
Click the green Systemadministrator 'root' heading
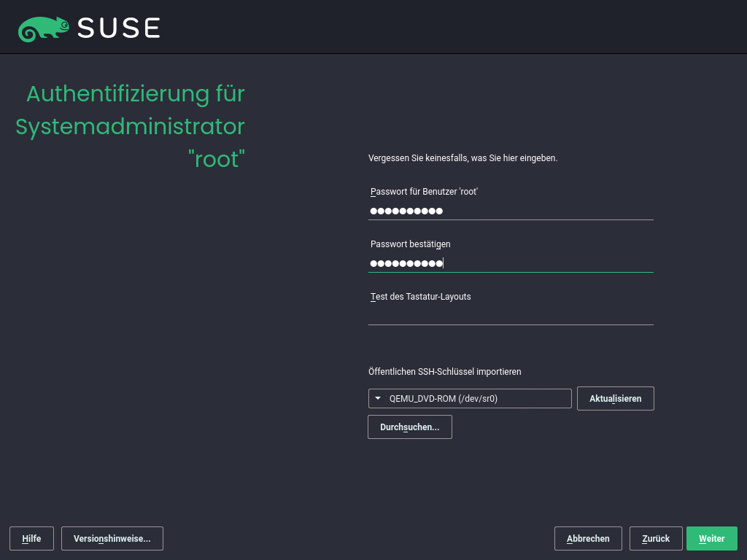click(x=130, y=127)
